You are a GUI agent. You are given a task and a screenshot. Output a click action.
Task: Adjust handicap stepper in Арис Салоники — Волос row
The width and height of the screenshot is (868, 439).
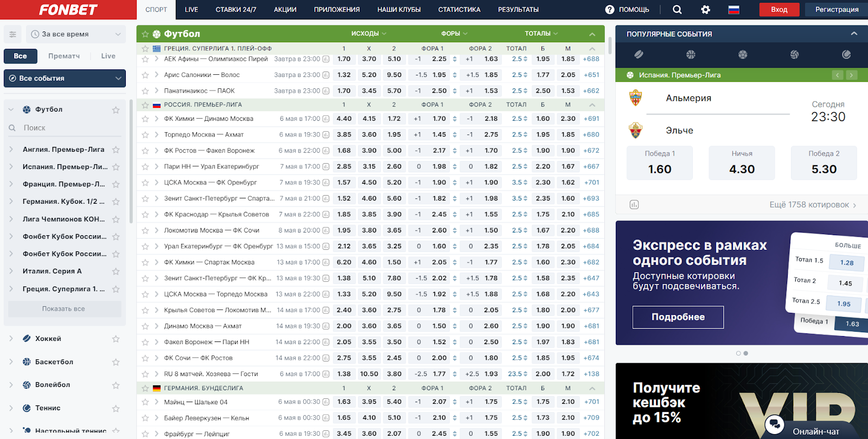coord(455,75)
